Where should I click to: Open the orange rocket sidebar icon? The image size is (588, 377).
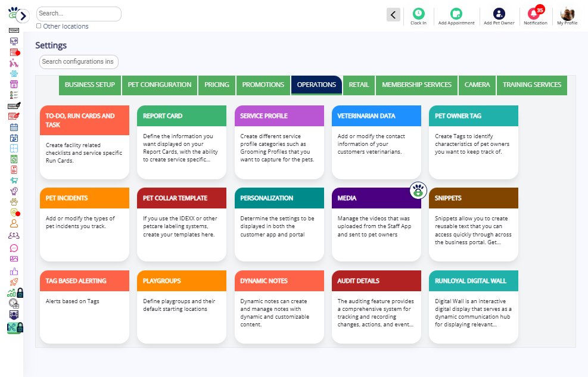[14, 282]
